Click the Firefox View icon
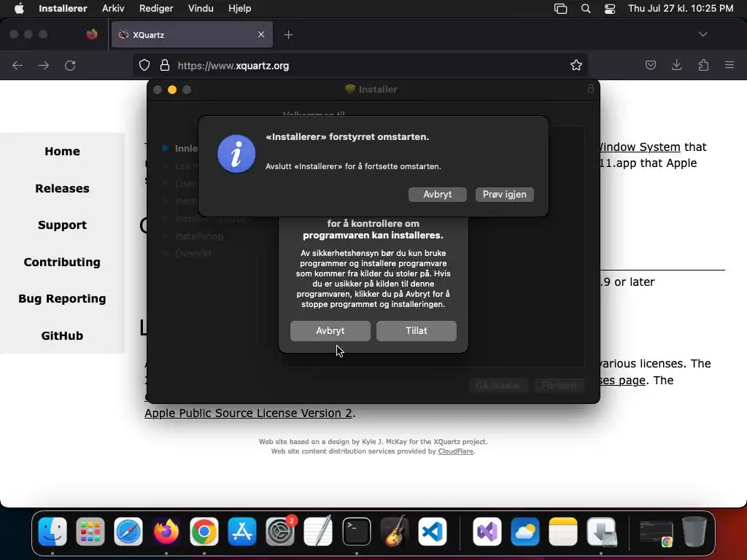 [x=92, y=34]
